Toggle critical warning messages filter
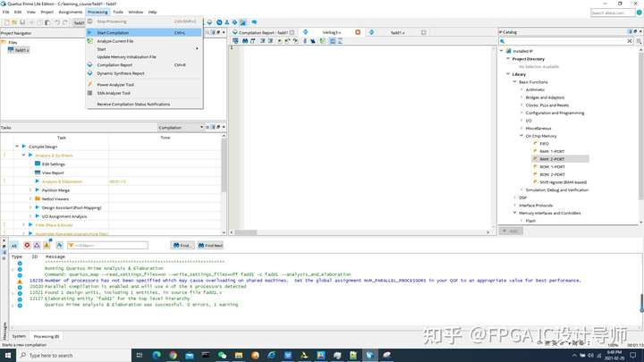This screenshot has height=362, width=644. tap(37, 246)
